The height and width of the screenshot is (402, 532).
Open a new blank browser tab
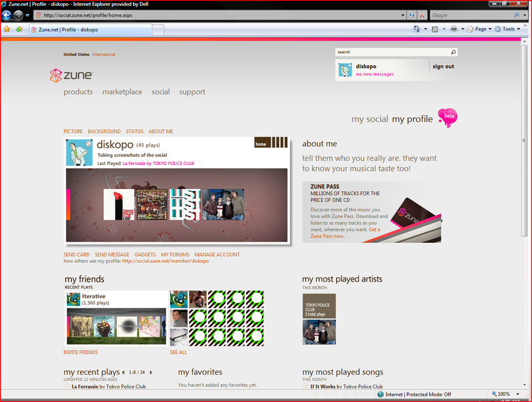pos(158,30)
